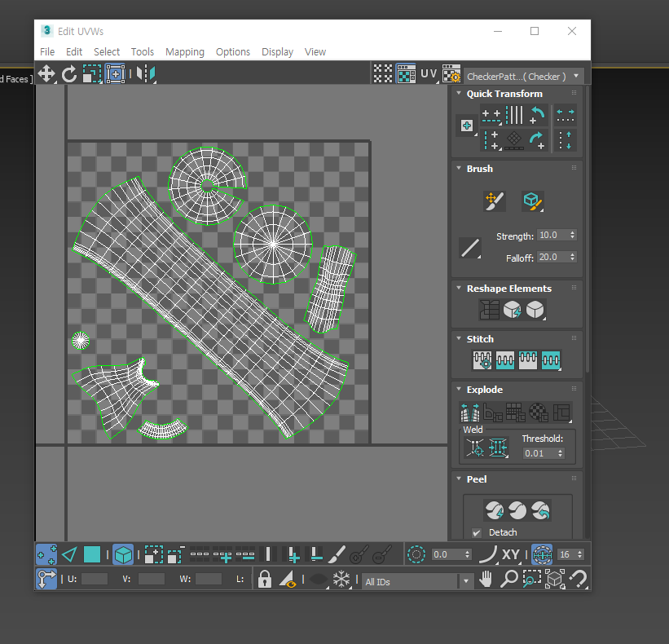The image size is (669, 644).
Task: Click the Break icon in Explode
Action: pyautogui.click(x=469, y=412)
